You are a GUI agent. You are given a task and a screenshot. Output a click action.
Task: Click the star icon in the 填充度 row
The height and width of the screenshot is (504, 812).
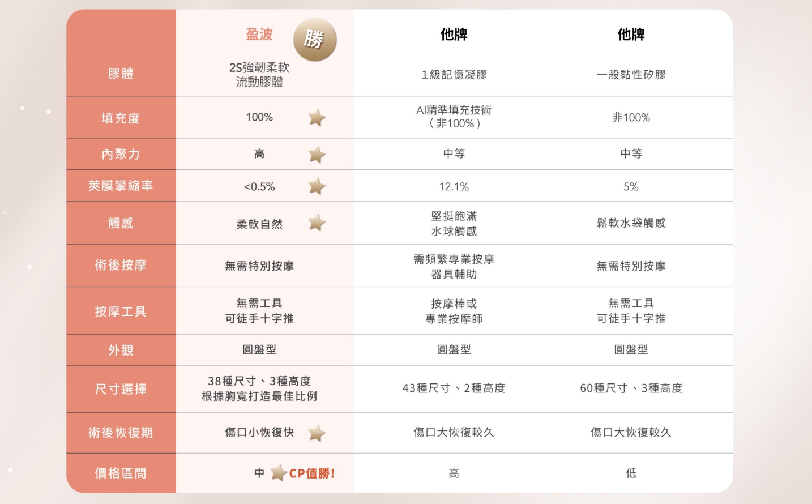click(x=317, y=118)
